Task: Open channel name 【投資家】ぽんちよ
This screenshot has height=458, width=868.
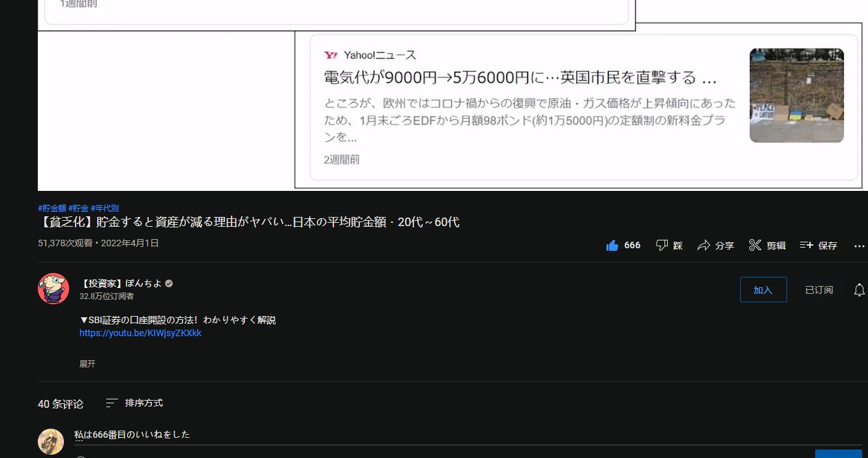Action: tap(121, 283)
